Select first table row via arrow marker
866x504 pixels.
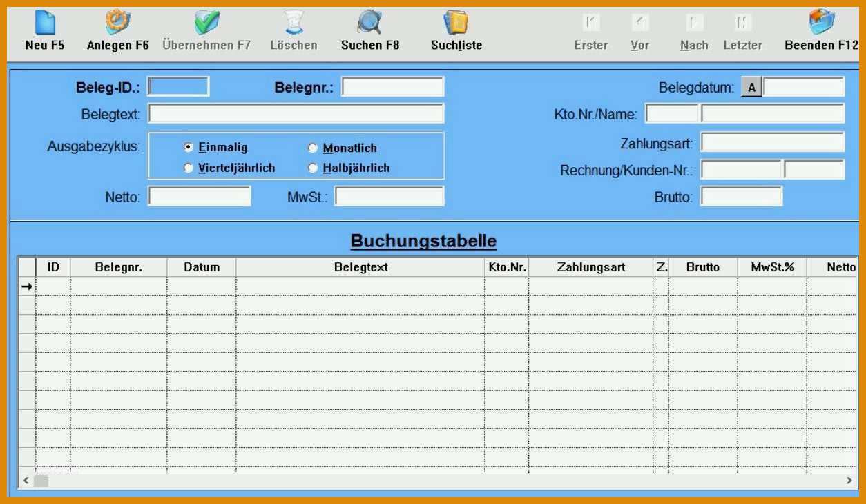[27, 286]
